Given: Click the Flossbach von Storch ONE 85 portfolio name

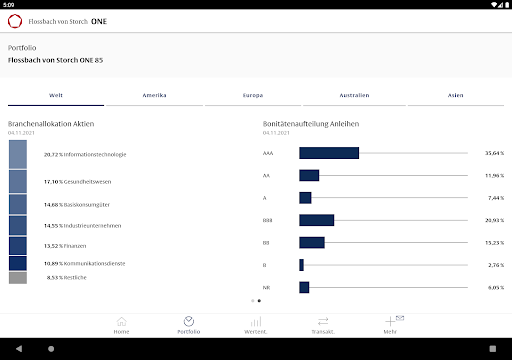Looking at the screenshot, I should click(x=55, y=60).
